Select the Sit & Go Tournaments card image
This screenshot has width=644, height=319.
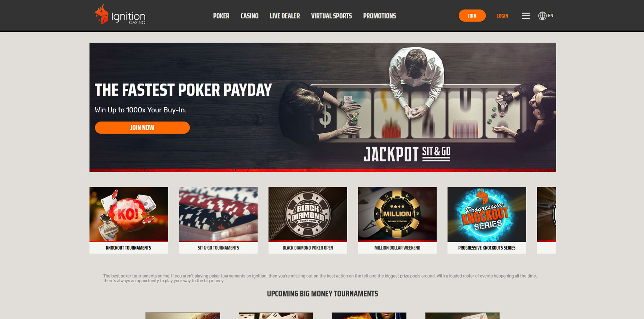(218, 214)
